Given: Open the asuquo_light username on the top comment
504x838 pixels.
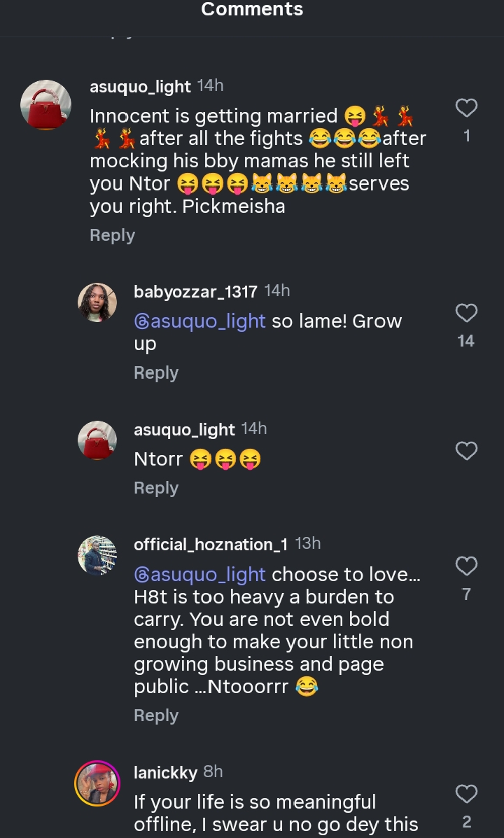Looking at the screenshot, I should pos(140,86).
